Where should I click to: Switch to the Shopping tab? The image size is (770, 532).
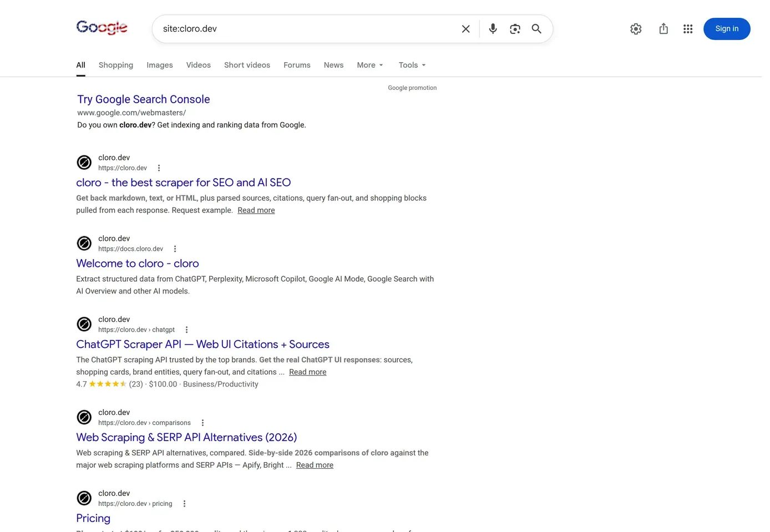(x=116, y=65)
